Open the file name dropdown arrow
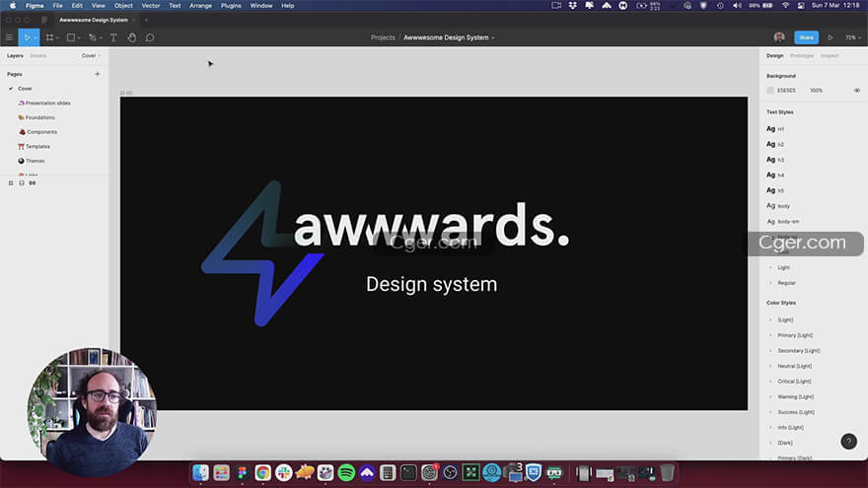 pyautogui.click(x=492, y=38)
